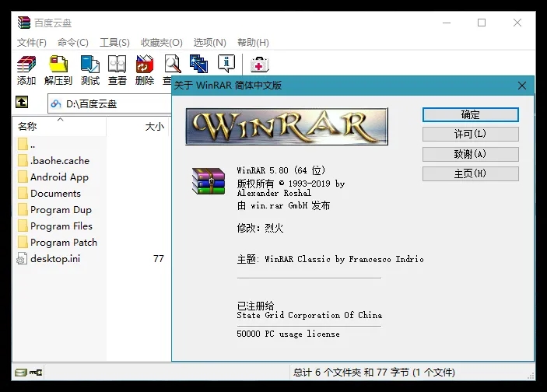Click the 致谢(A) acknowledgments button
547x392 pixels.
(x=470, y=154)
